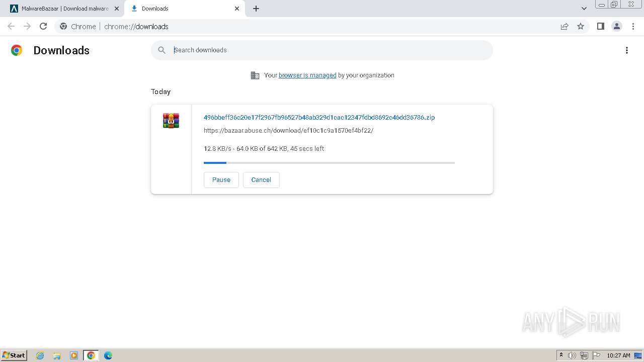The width and height of the screenshot is (644, 362).
Task: Open the 'browser is managed' link
Action: tap(307, 75)
